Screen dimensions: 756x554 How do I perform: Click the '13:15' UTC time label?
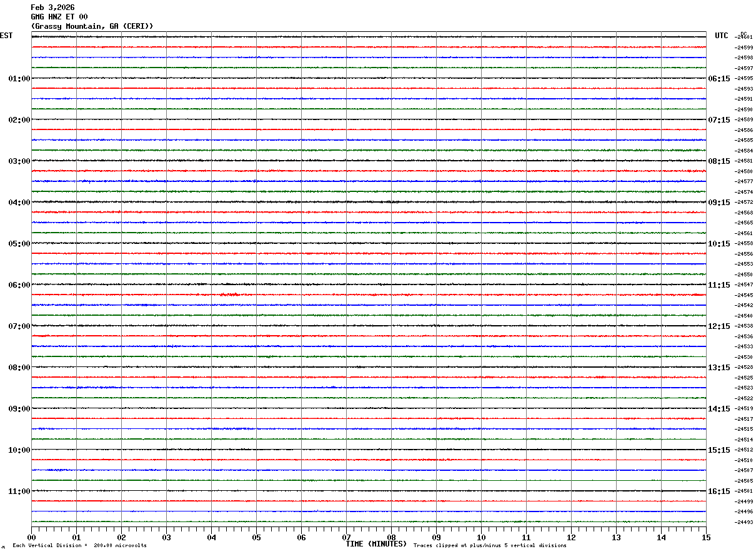tap(719, 368)
